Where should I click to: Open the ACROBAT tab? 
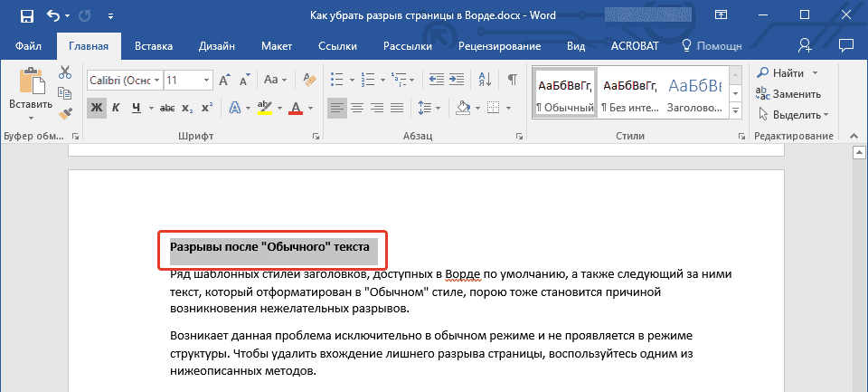(635, 46)
